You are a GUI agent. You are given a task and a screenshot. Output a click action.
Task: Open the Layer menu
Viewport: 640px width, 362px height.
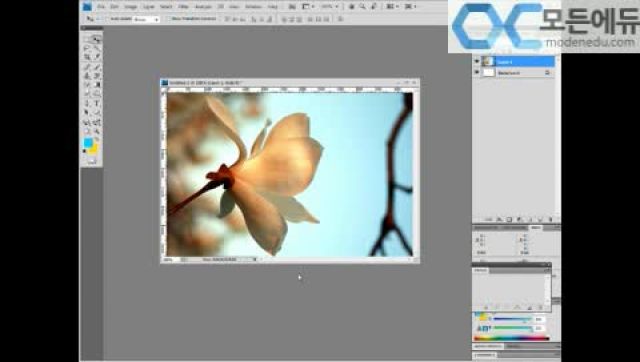click(x=148, y=7)
